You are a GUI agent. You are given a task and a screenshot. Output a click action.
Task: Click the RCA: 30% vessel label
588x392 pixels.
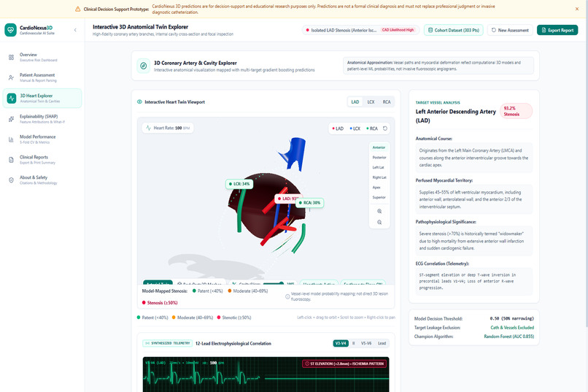[x=310, y=202]
